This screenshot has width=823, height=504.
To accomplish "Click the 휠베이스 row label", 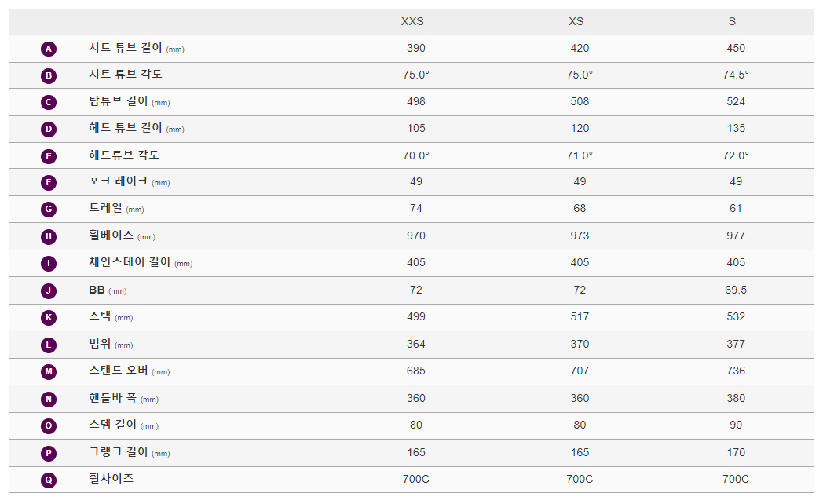I will tap(112, 236).
